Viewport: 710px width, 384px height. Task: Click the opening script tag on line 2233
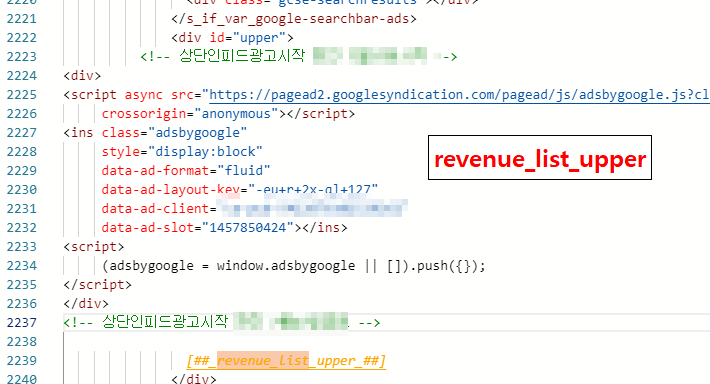pyautogui.click(x=94, y=247)
